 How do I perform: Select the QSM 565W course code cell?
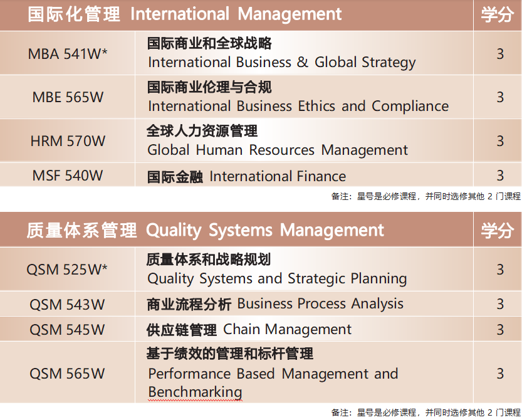coord(68,374)
